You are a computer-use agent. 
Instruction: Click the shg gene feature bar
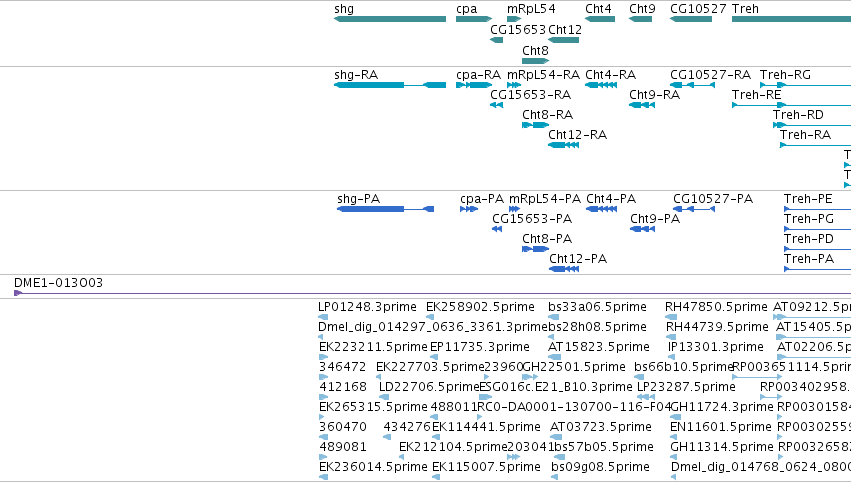coord(390,19)
